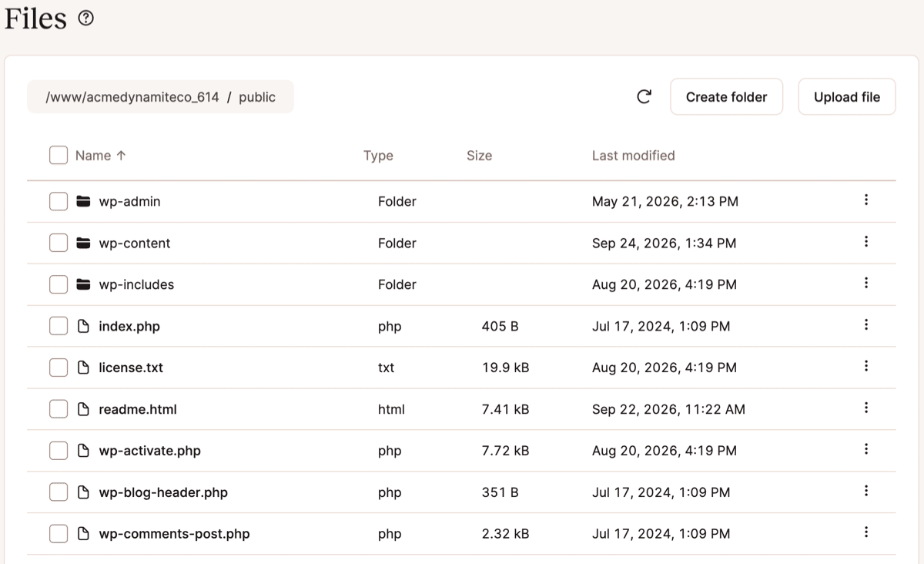Click the Sep 24, 2026, 1:34 PM date

pyautogui.click(x=664, y=243)
